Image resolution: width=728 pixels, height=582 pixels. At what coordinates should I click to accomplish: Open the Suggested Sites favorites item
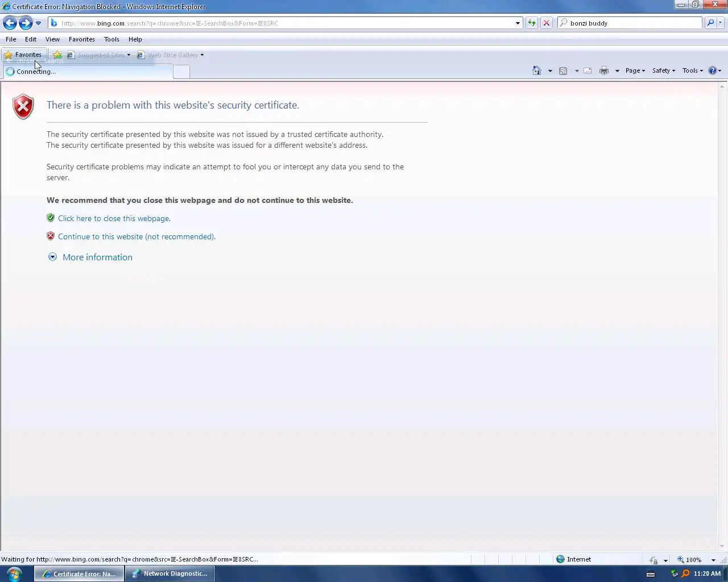pyautogui.click(x=99, y=55)
